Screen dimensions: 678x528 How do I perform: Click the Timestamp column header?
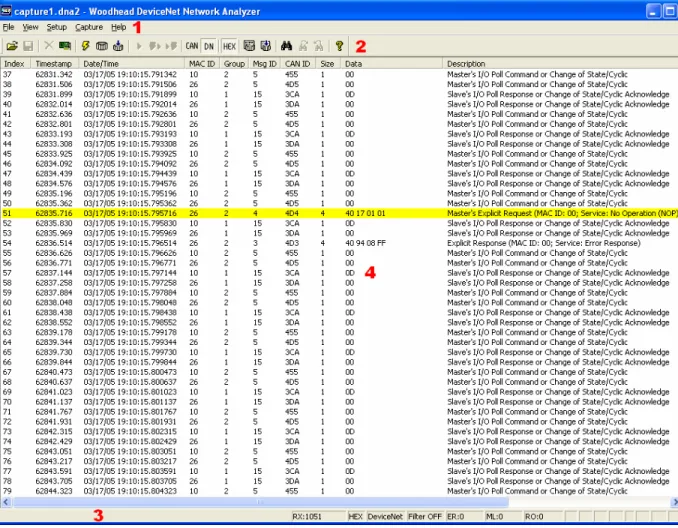[x=54, y=64]
